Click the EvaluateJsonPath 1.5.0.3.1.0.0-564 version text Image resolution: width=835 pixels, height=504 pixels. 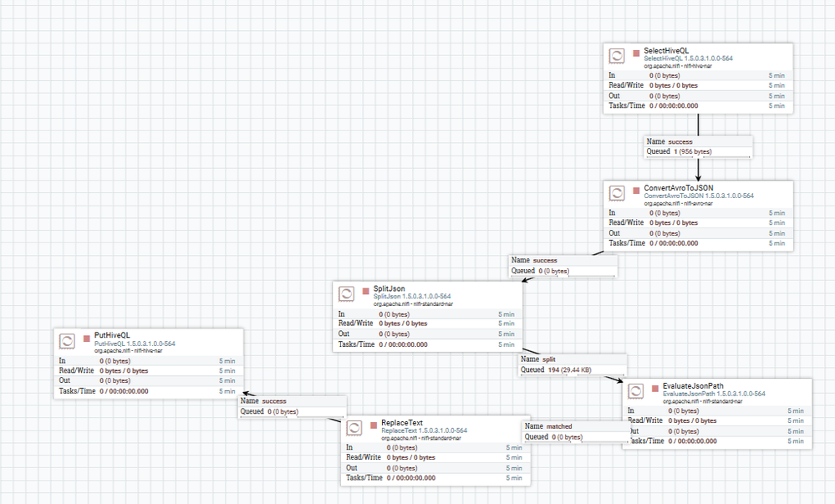(714, 394)
